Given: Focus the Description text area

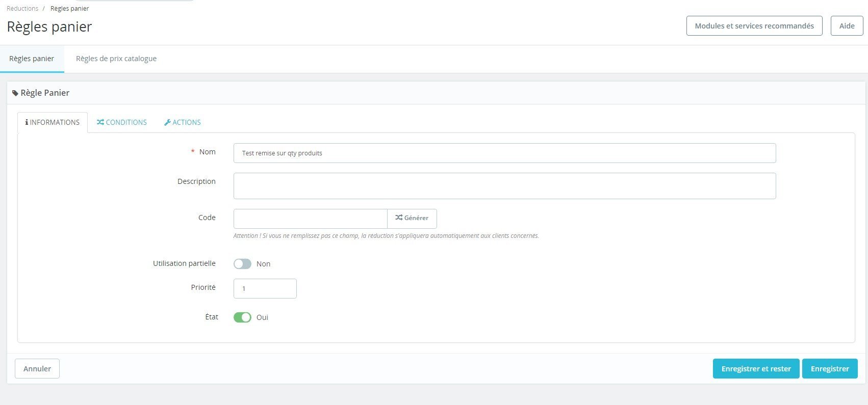Looking at the screenshot, I should 505,186.
